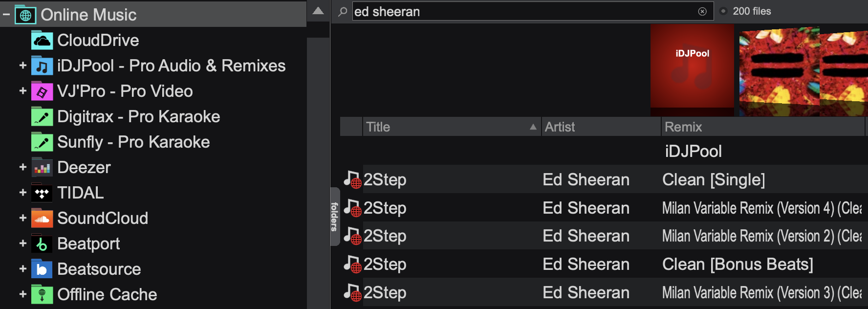868x309 pixels.
Task: Click the iDJPool red cover thumbnail
Action: [692, 68]
